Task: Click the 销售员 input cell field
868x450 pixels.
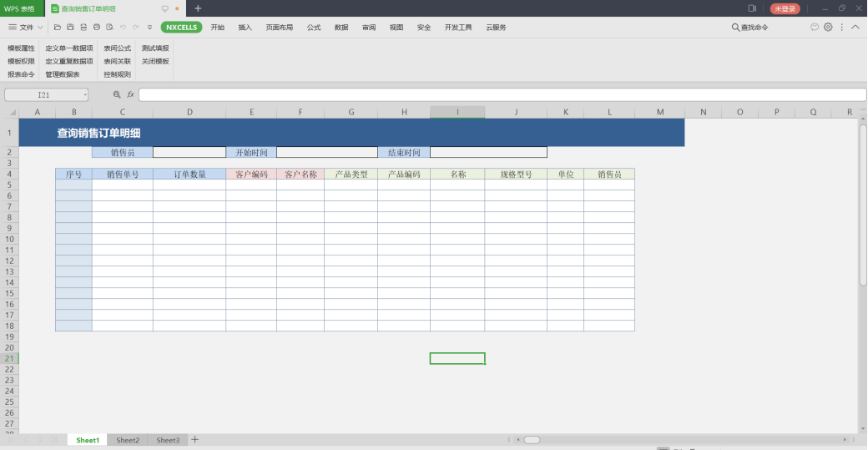Action: (x=189, y=152)
